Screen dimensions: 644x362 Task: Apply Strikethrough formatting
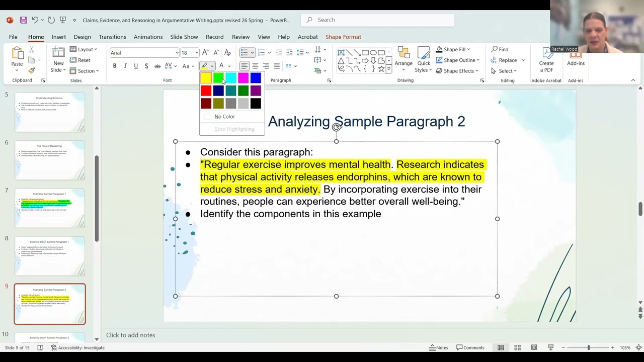coord(157,66)
